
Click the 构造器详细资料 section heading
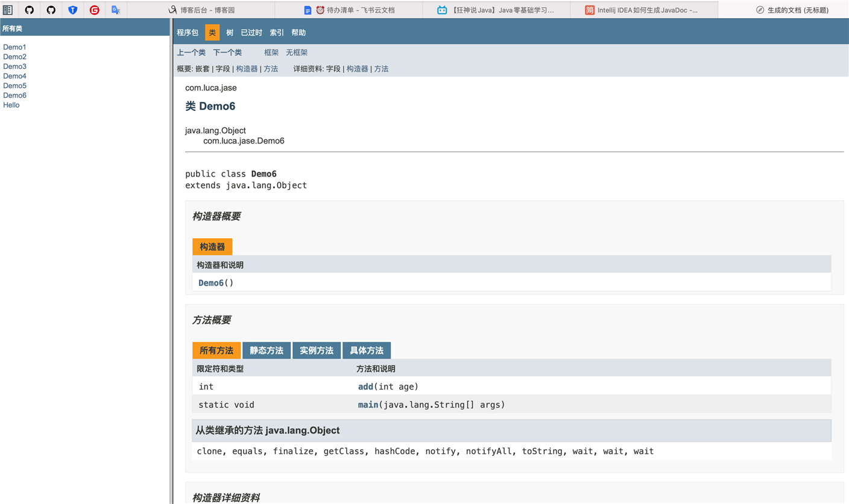tap(226, 497)
